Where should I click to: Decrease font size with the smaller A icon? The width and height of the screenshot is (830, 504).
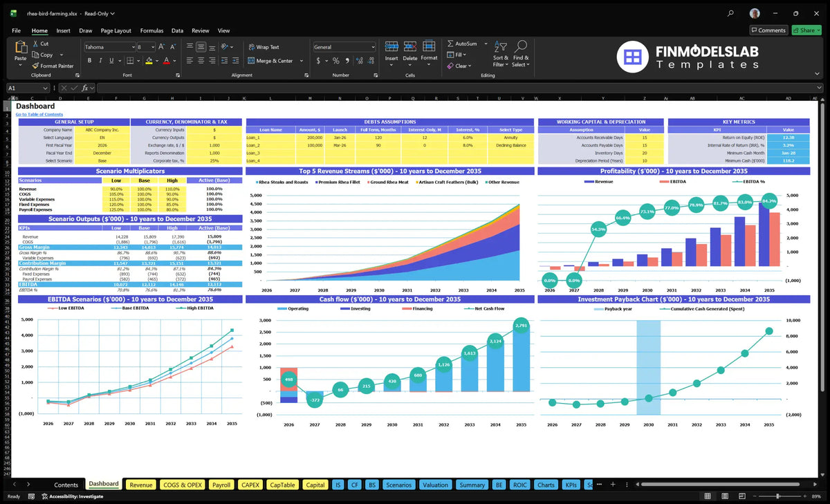(172, 47)
